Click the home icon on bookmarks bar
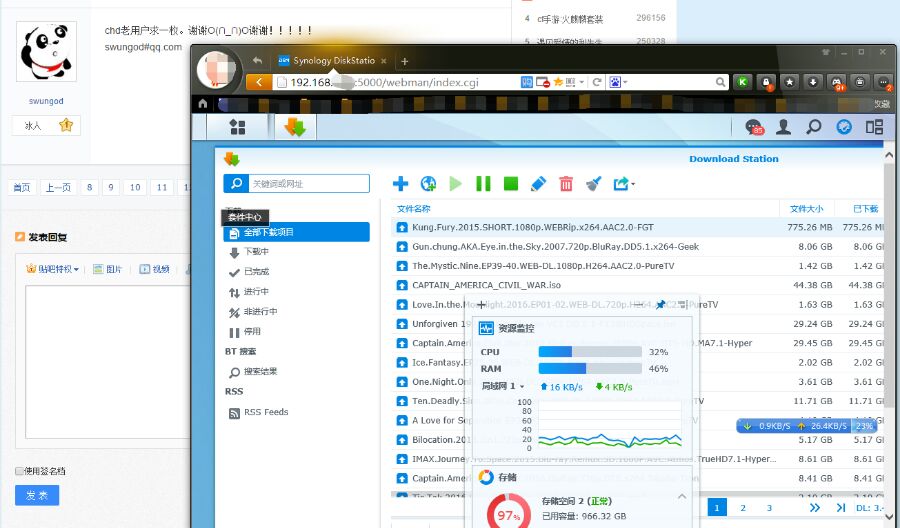900x528 pixels. [202, 104]
